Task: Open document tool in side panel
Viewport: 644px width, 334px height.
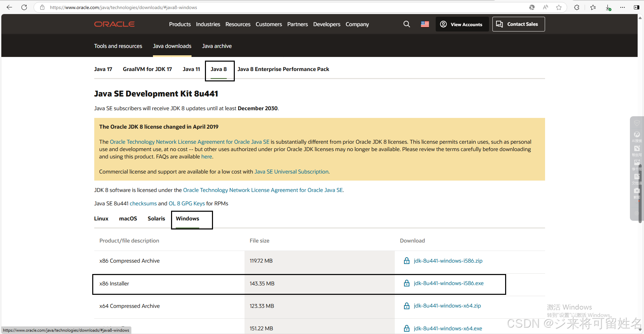Action: point(637,179)
